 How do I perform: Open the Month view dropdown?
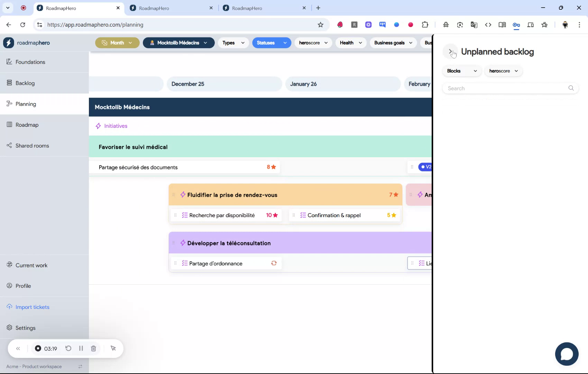(x=117, y=43)
